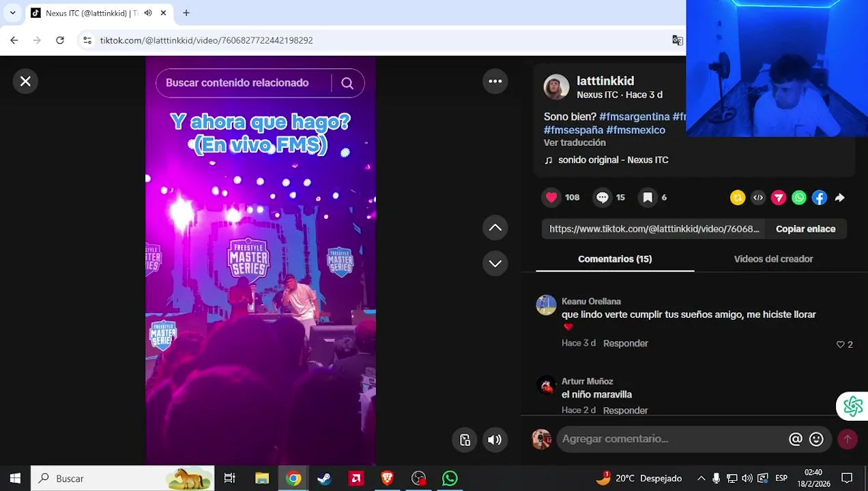Save video with bookmark icon
Image resolution: width=868 pixels, height=491 pixels.
pos(648,197)
